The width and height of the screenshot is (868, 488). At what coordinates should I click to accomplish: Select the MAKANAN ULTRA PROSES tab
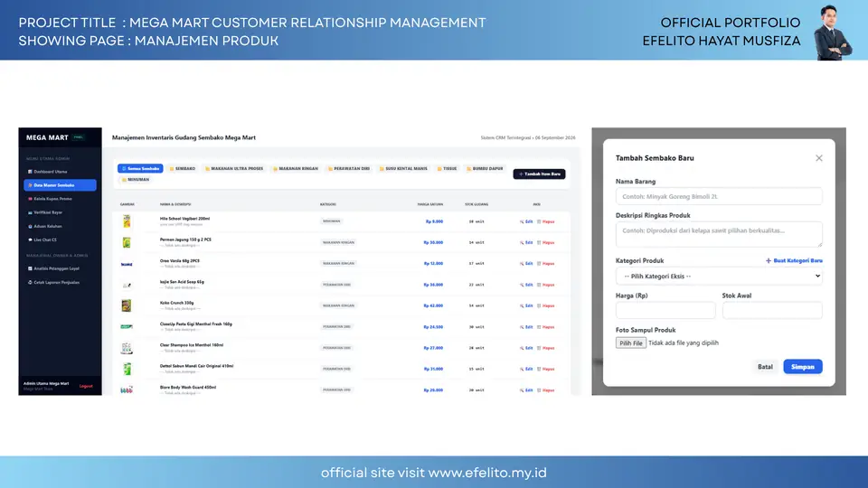(234, 169)
